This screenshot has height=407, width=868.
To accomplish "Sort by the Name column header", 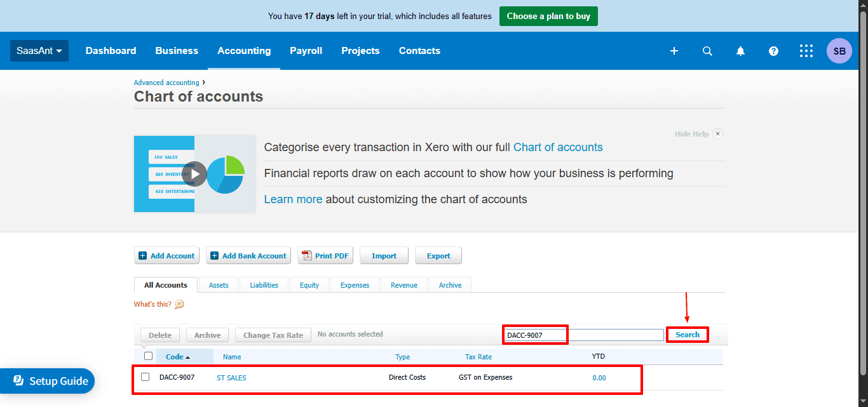I will tap(232, 357).
